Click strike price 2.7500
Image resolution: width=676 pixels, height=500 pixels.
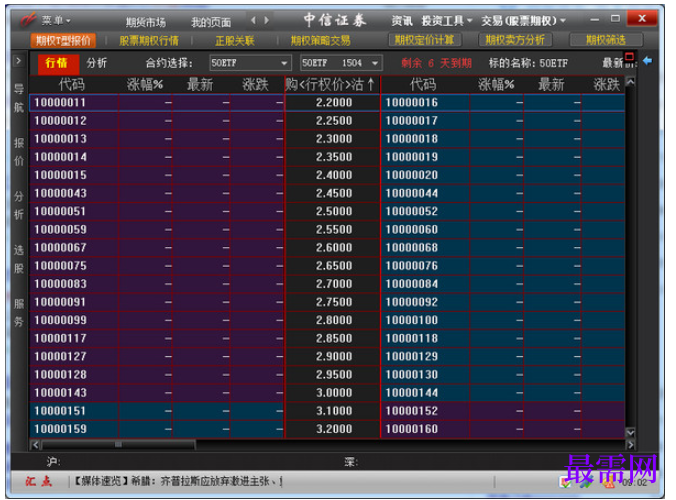[x=334, y=302]
